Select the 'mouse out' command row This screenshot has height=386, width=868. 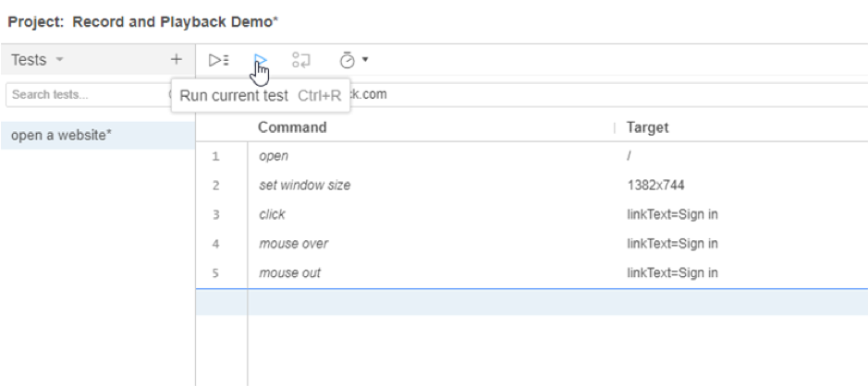pyautogui.click(x=290, y=273)
